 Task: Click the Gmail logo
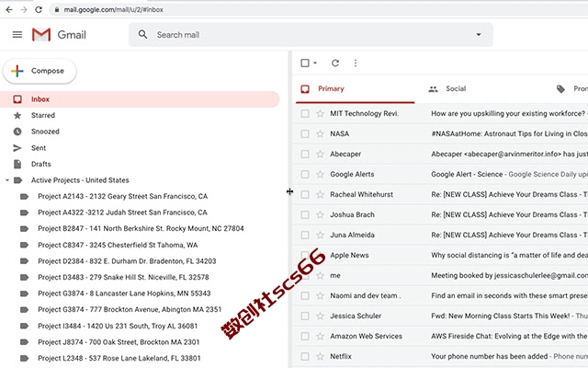[59, 35]
